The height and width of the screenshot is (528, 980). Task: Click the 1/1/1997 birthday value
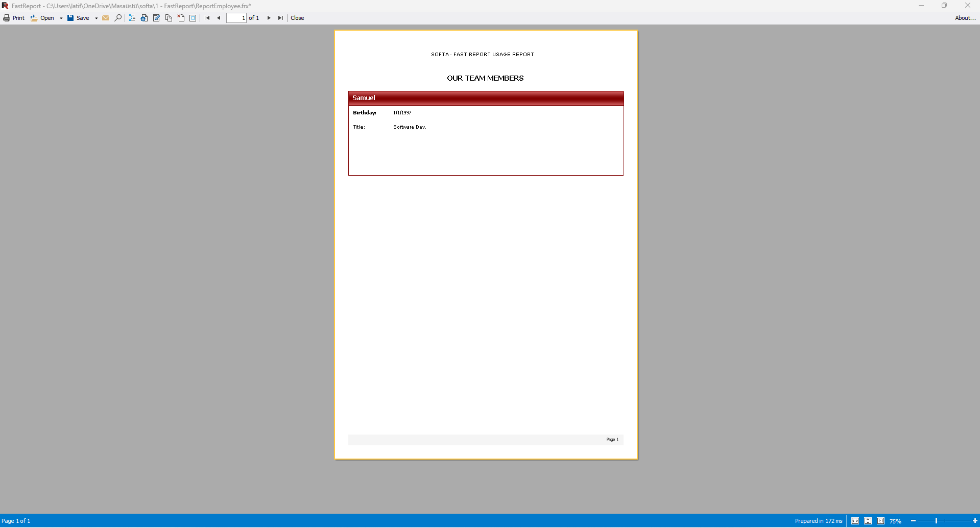point(402,112)
